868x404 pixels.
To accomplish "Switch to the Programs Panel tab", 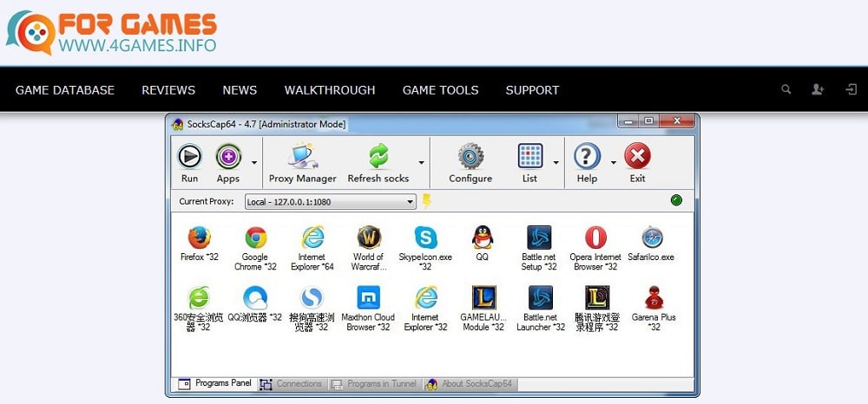I will tap(214, 383).
